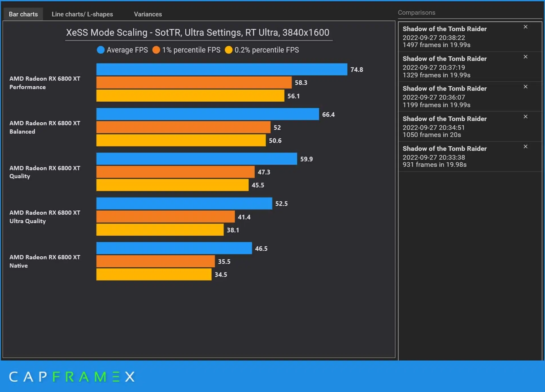Image resolution: width=545 pixels, height=392 pixels.
Task: Select comparison recorded at 20:34:51
Action: (470, 127)
